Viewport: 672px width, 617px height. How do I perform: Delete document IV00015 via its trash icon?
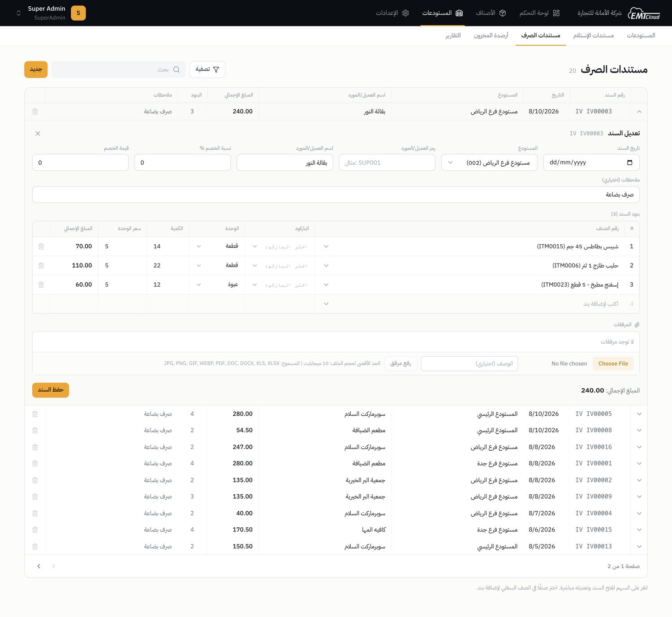tap(35, 530)
